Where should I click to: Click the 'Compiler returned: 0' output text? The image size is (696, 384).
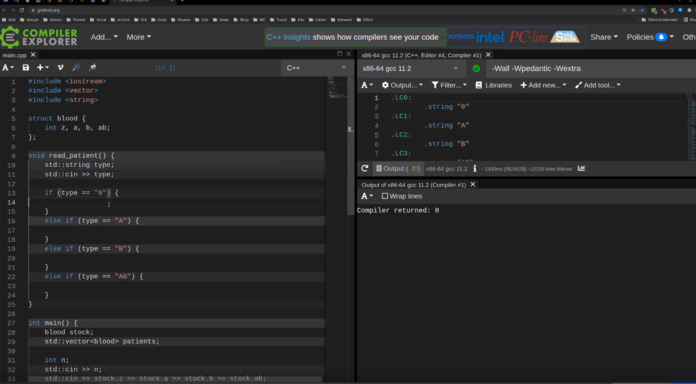pos(398,210)
